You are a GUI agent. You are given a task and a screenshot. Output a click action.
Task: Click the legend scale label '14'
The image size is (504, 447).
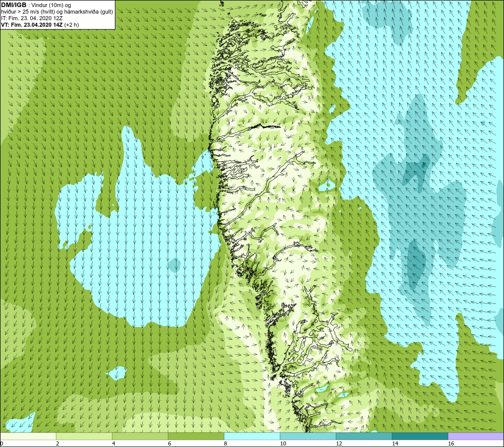(395, 443)
